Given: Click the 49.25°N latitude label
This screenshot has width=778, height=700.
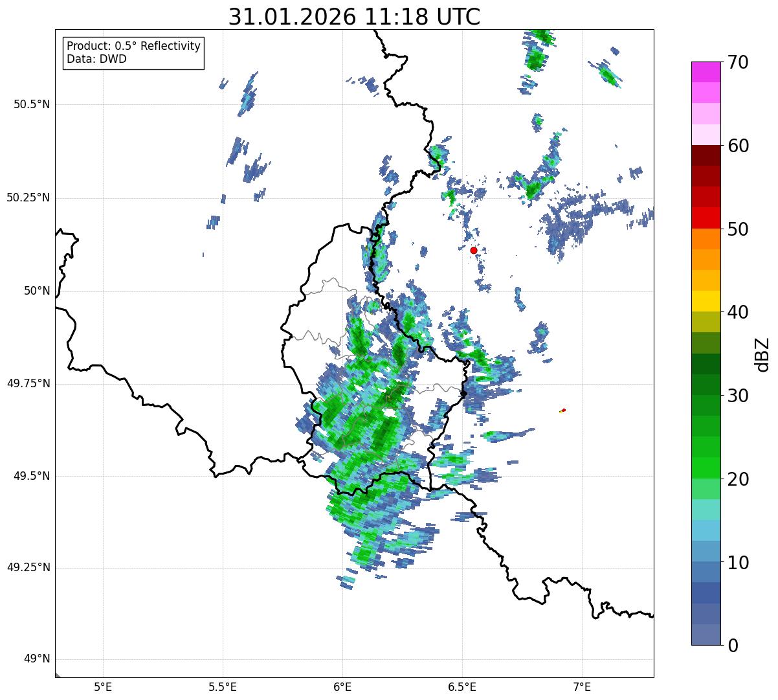Looking at the screenshot, I should pos(28,567).
